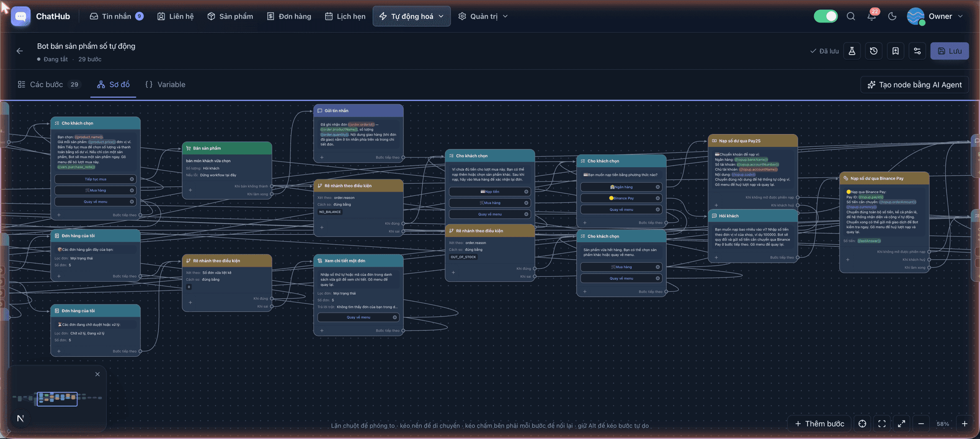Click the center view target icon
Viewport: 980px width, 439px height.
[862, 424]
